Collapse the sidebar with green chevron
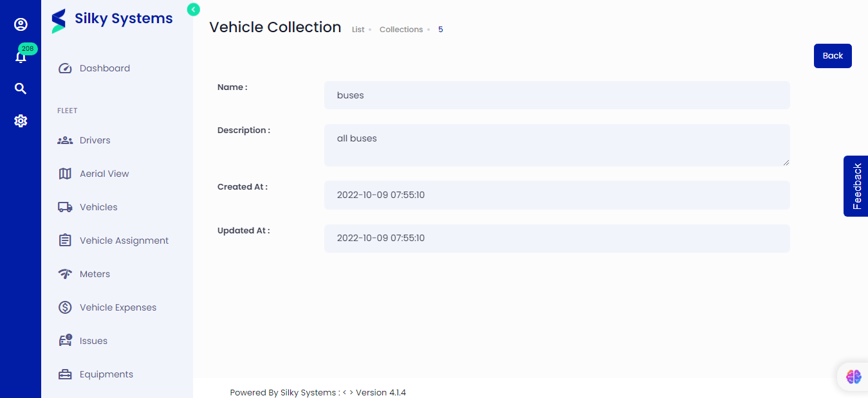The width and height of the screenshot is (868, 398). coord(193,10)
